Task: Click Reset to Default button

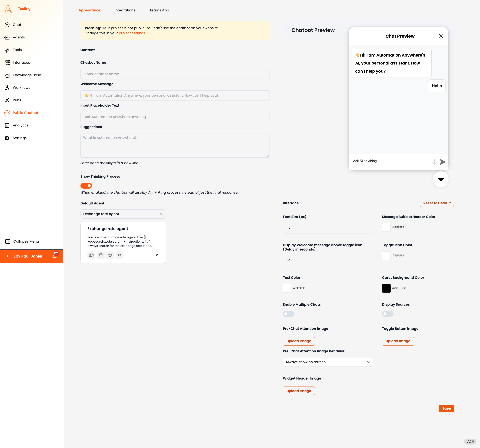Action: [437, 203]
